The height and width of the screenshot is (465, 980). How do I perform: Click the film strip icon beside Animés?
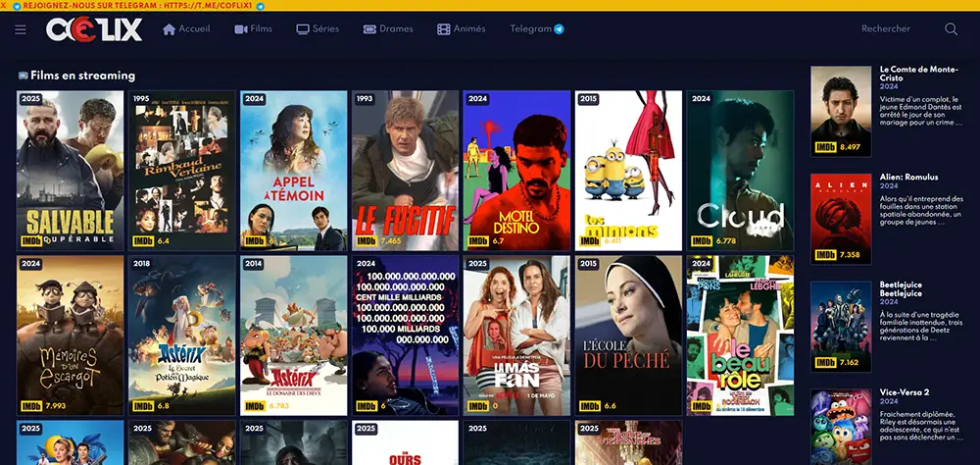(x=443, y=28)
